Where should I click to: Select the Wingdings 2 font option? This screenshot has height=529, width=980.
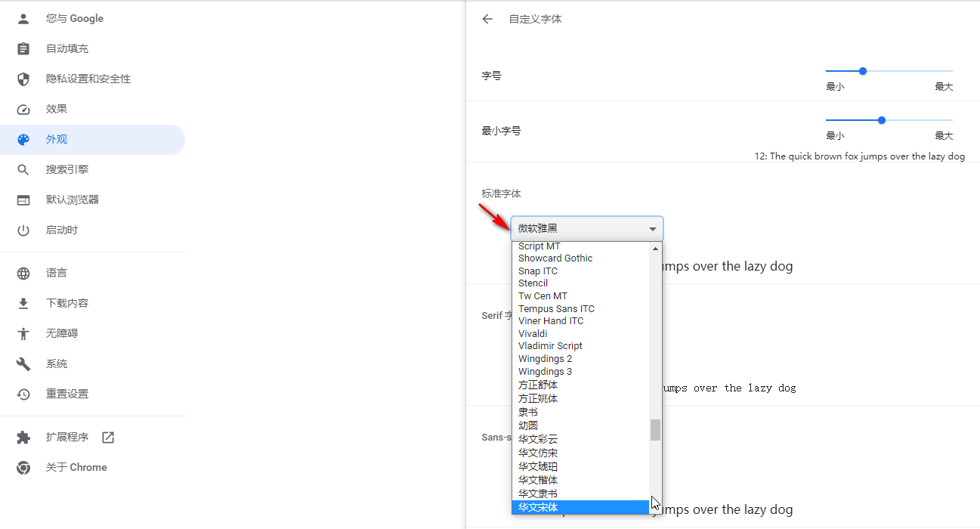tap(580, 359)
